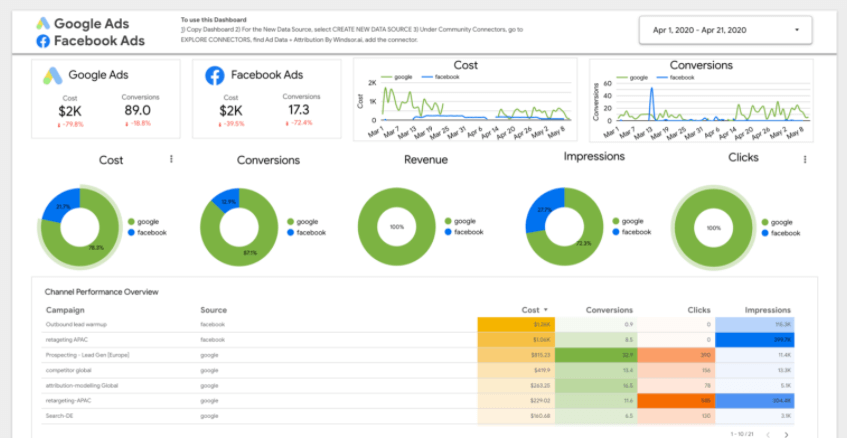The image size is (847, 442).
Task: Click the Conversions line chart title
Action: pyautogui.click(x=701, y=65)
